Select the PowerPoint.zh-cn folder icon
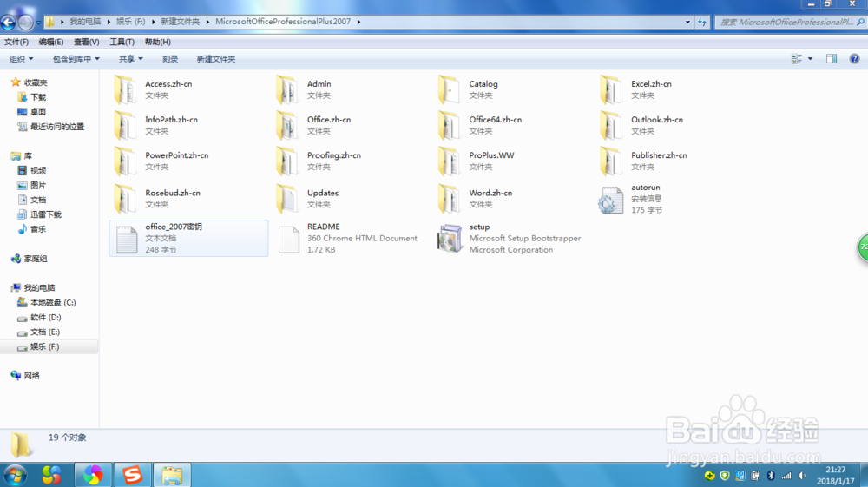 click(125, 161)
